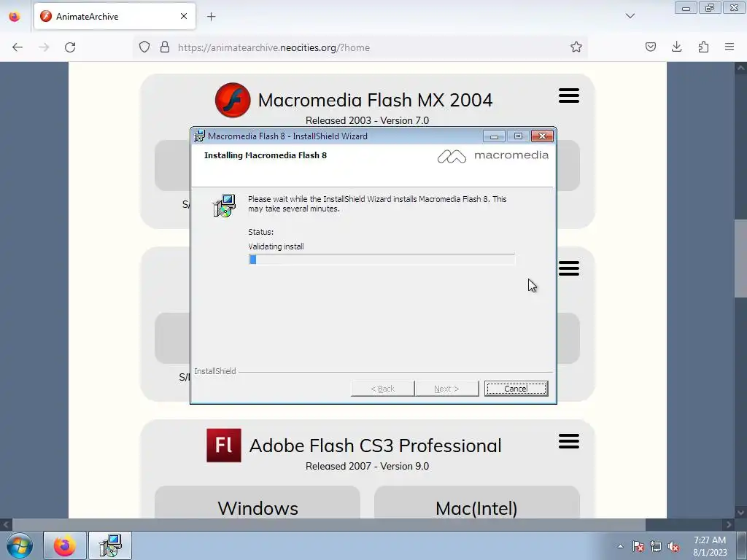Click the page scroll up arrow

741,68
